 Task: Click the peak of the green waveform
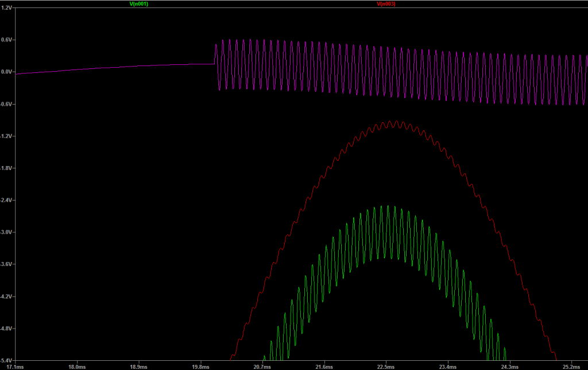pos(388,206)
